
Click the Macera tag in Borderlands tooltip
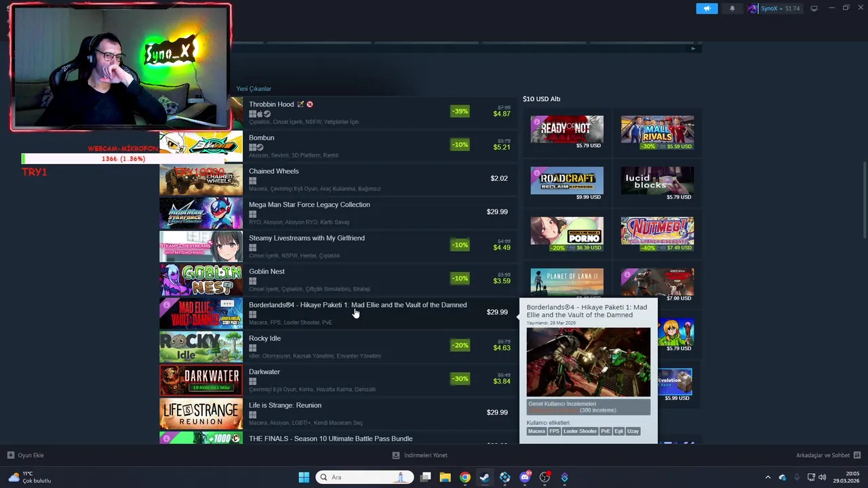click(x=536, y=431)
